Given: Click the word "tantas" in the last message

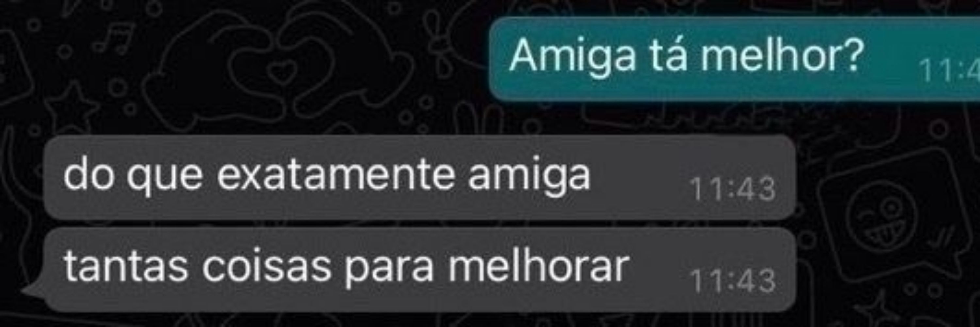Looking at the screenshot, I should click(125, 265).
